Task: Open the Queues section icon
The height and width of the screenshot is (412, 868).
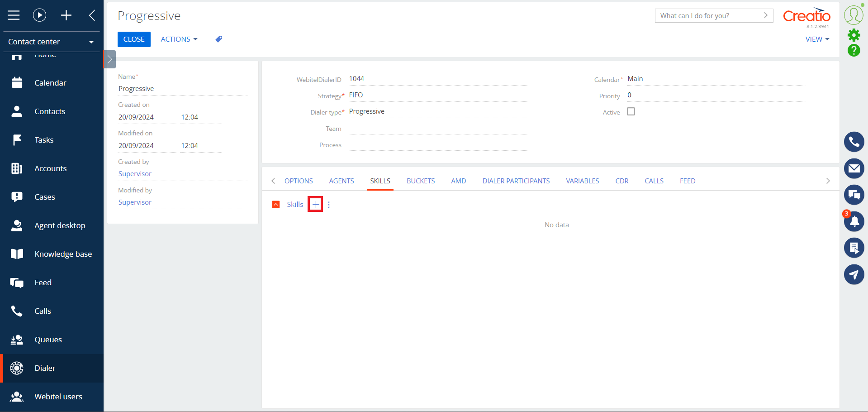Action: [17, 340]
